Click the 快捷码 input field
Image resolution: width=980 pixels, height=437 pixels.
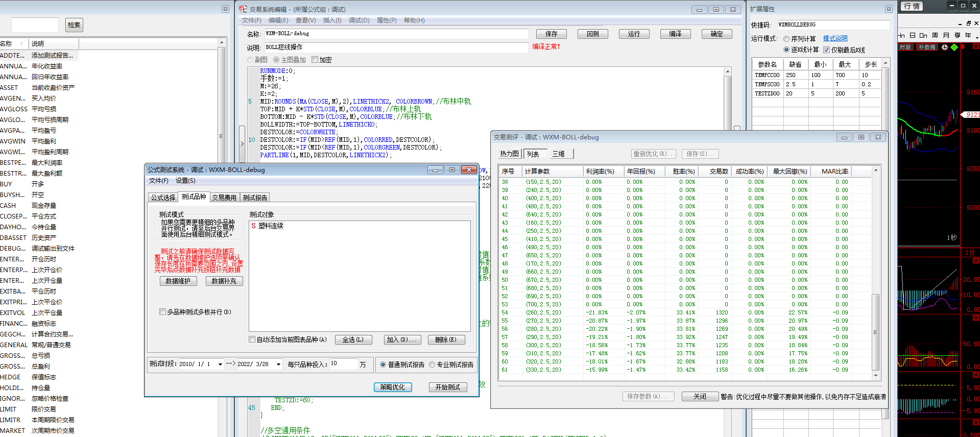[x=833, y=25]
